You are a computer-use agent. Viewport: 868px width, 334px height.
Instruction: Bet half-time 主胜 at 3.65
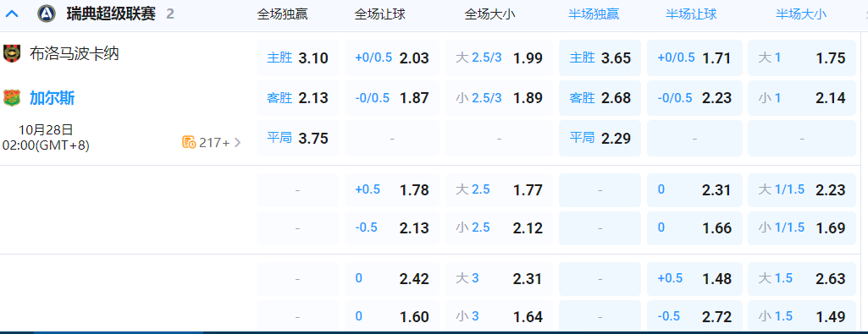pos(600,58)
